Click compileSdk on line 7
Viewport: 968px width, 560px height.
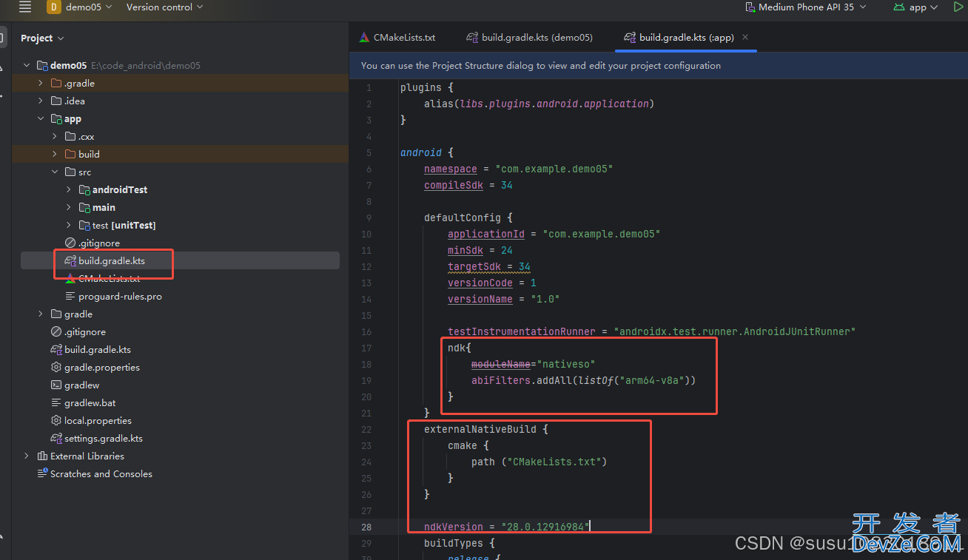[x=454, y=186]
